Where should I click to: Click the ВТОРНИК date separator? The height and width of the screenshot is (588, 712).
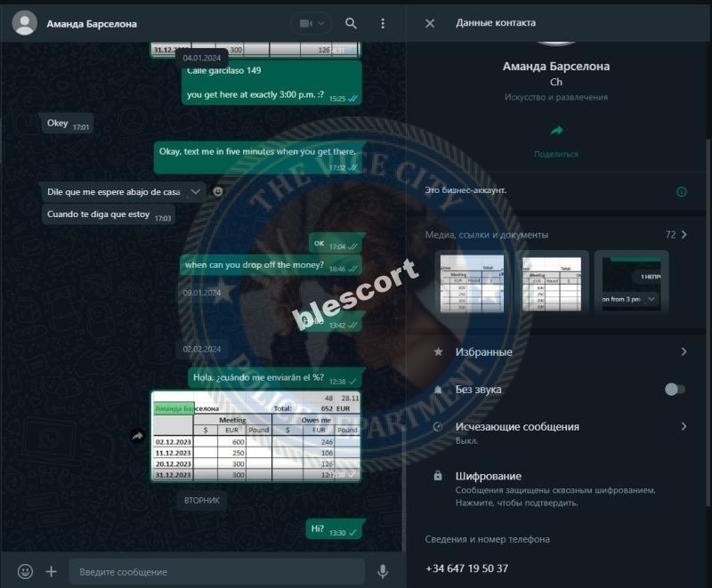tap(202, 501)
